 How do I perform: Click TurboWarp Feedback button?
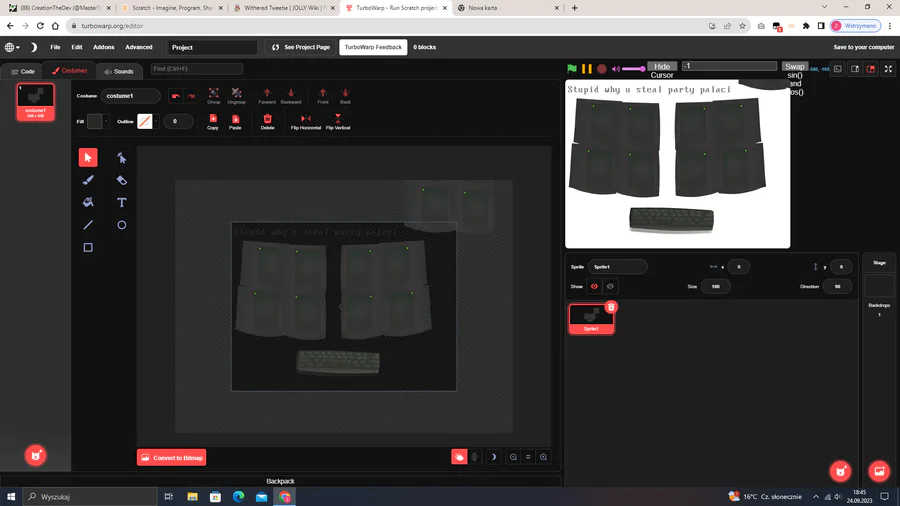click(373, 47)
